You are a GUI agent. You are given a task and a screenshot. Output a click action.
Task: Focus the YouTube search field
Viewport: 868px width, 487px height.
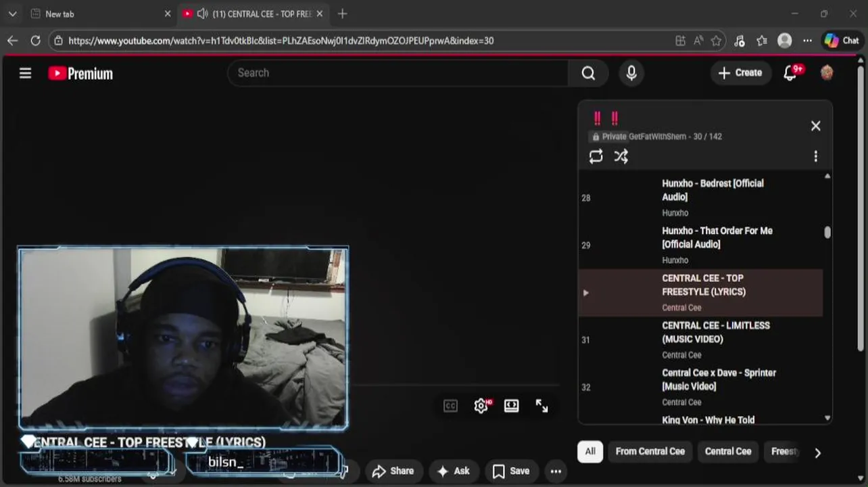coord(398,73)
